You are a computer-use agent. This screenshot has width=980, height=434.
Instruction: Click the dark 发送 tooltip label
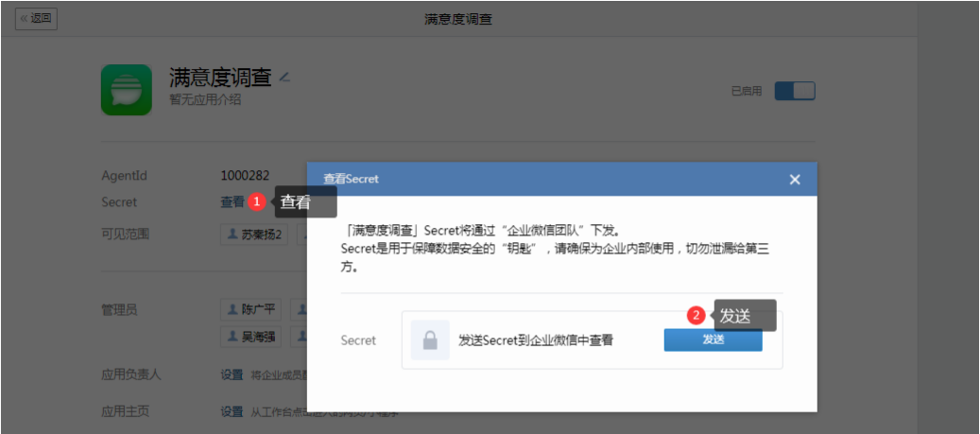745,316
